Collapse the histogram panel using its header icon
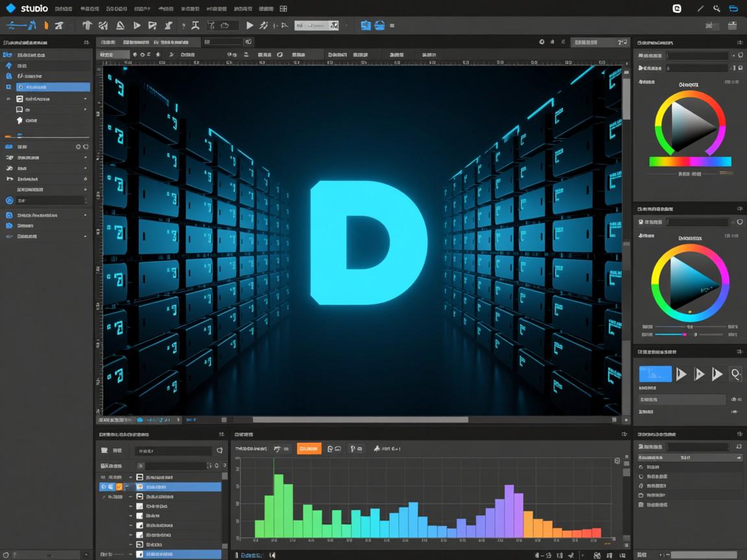 click(x=624, y=434)
